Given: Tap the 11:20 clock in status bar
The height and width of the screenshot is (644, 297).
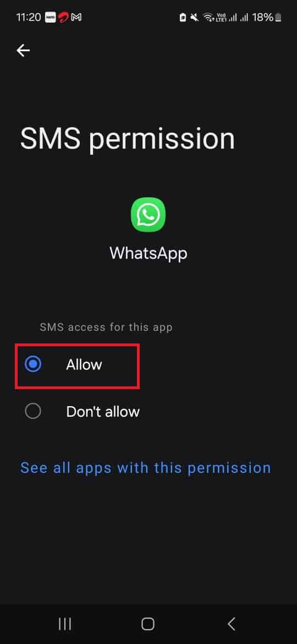Looking at the screenshot, I should [29, 17].
